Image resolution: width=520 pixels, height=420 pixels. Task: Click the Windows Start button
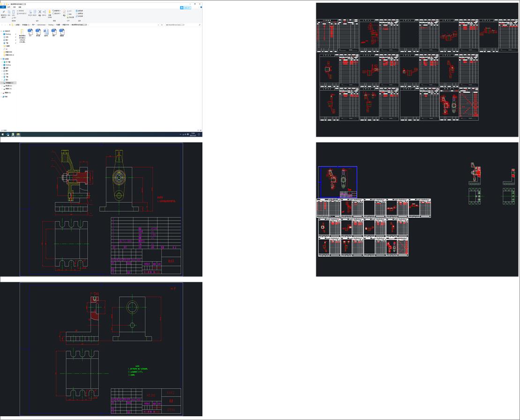click(3, 134)
